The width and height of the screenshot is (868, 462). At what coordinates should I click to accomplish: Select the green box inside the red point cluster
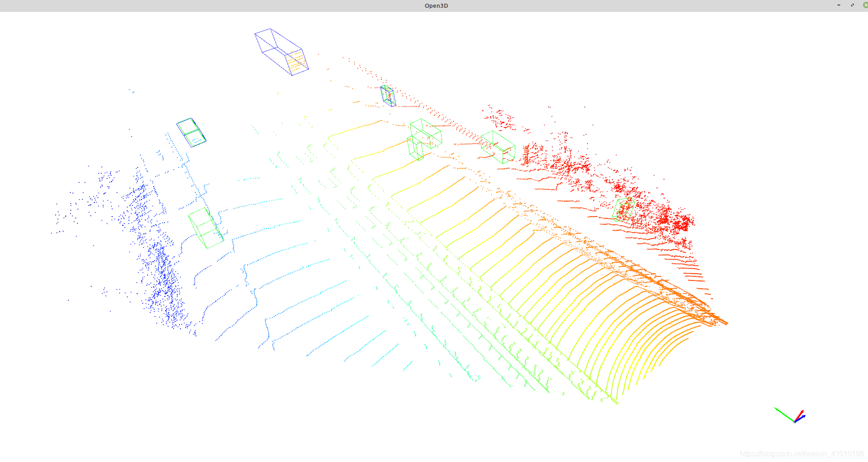[624, 209]
